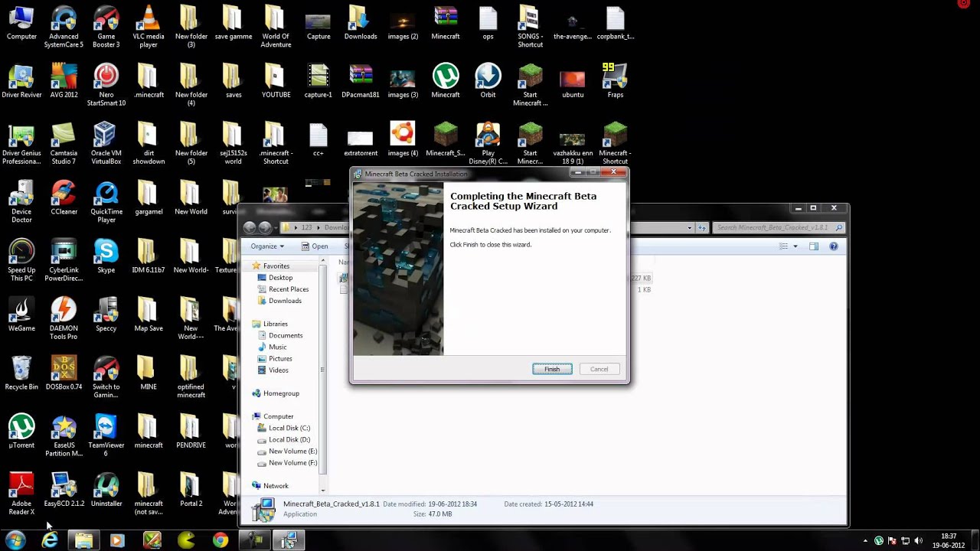Select the Game Booster 3 desktop icon

coord(106,28)
